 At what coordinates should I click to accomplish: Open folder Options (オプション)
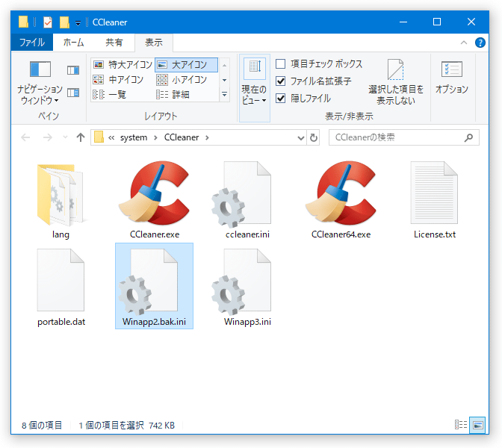click(451, 77)
